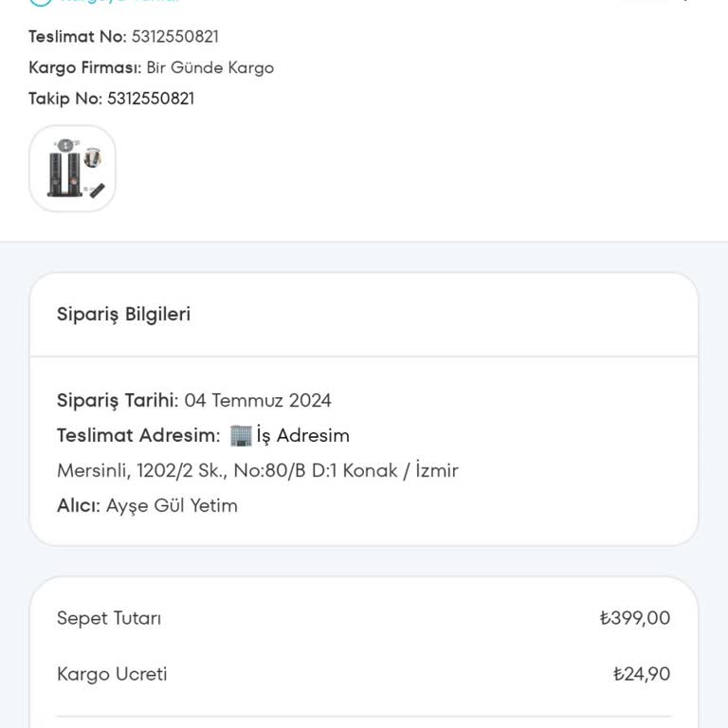Click the Kargo Ücreti label
This screenshot has width=728, height=728.
[112, 674]
